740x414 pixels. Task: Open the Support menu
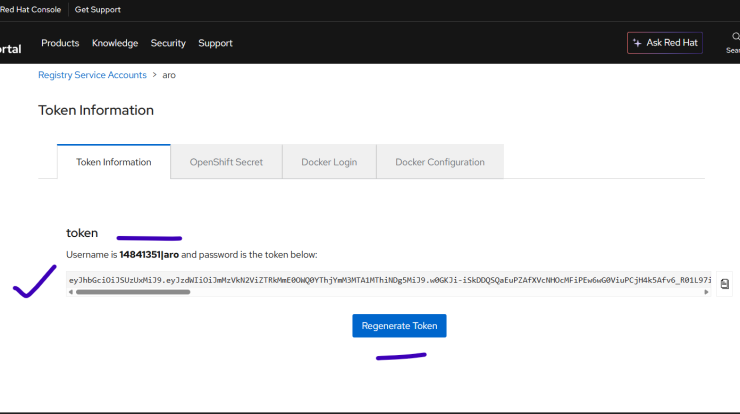[215, 43]
